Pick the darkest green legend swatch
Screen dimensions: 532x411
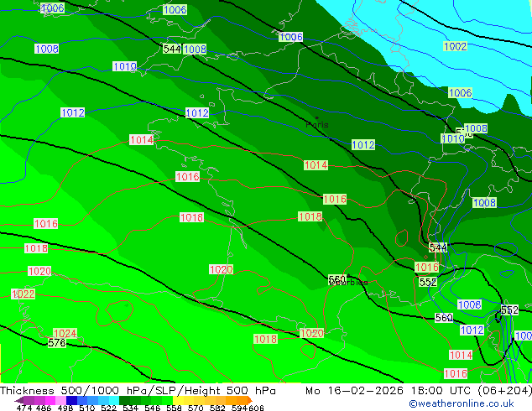pyautogui.click(x=124, y=400)
